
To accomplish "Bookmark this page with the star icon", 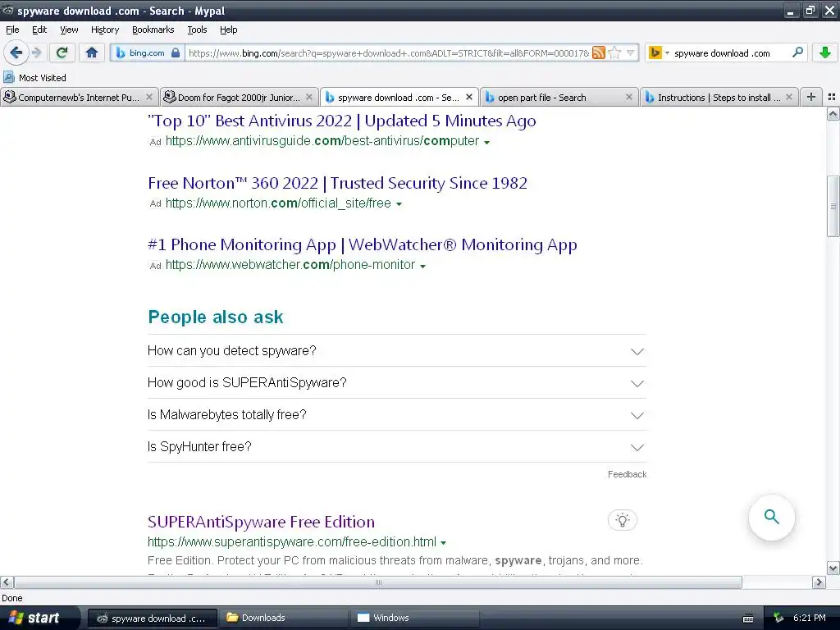I will point(614,52).
